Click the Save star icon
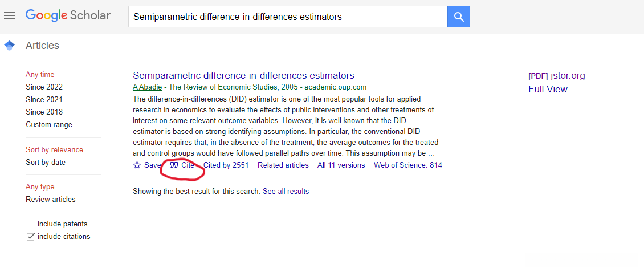 [x=137, y=165]
